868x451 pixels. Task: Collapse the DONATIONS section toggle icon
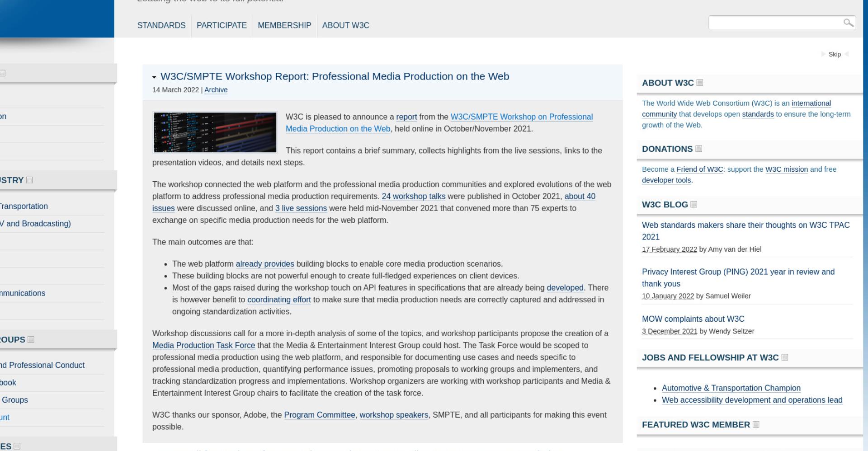tap(698, 149)
